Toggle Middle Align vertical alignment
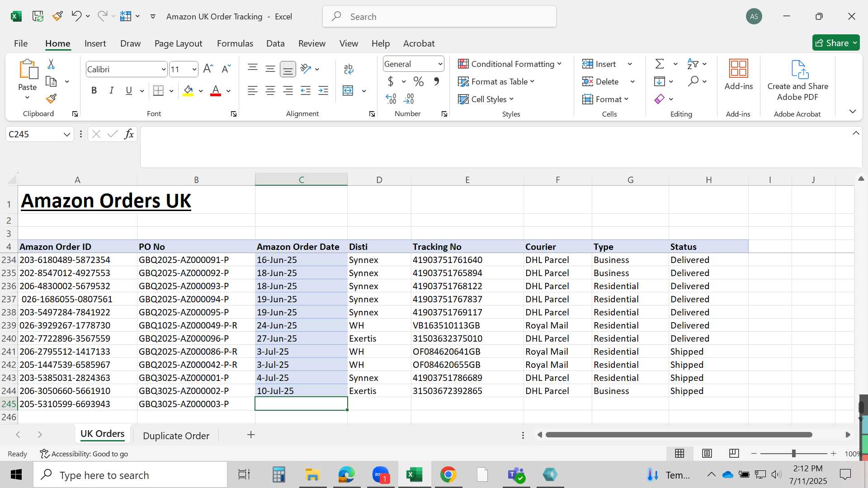Image resolution: width=868 pixels, height=488 pixels. point(270,69)
